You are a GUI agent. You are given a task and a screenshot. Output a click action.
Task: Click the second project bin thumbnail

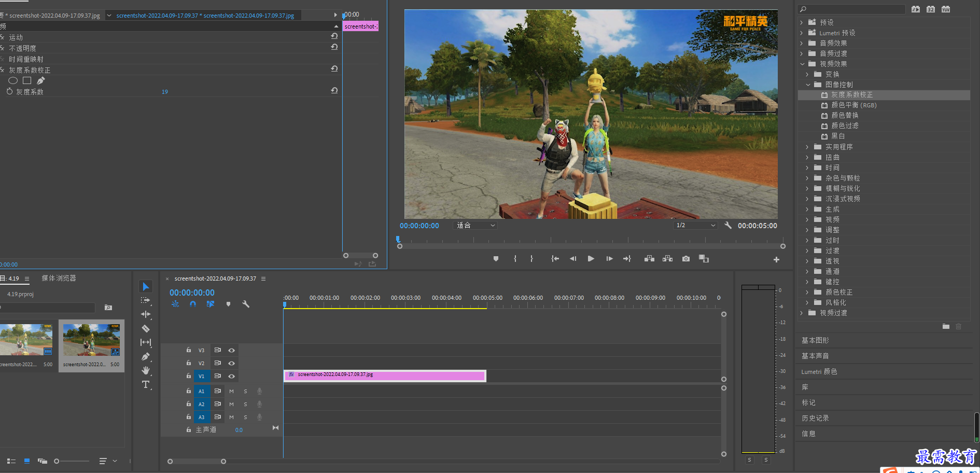click(91, 340)
